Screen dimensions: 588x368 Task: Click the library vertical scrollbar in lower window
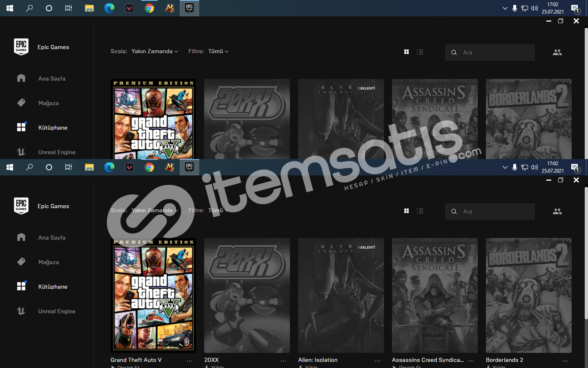[x=586, y=254]
